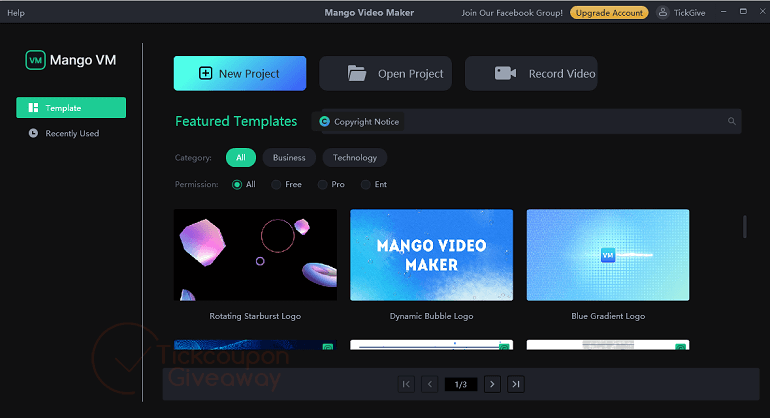Viewport: 770px width, 418px height.
Task: Filter templates by Business category
Action: click(x=290, y=157)
